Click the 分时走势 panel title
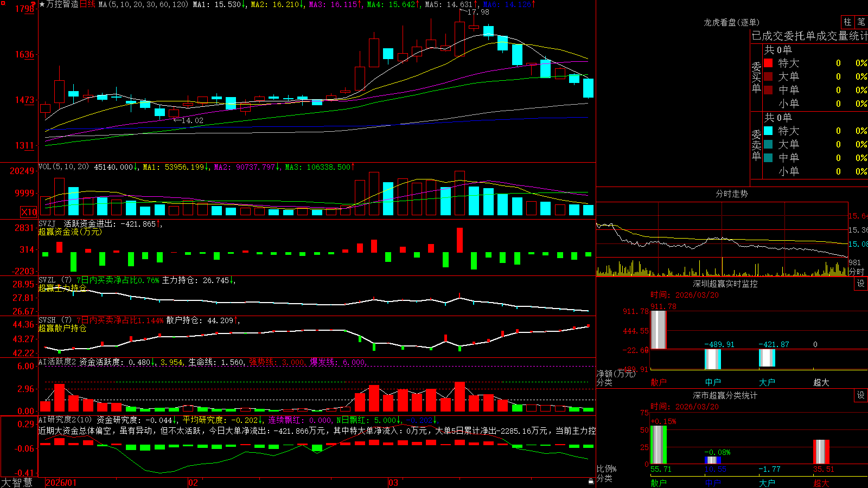Image resolution: width=868 pixels, height=488 pixels. (731, 194)
